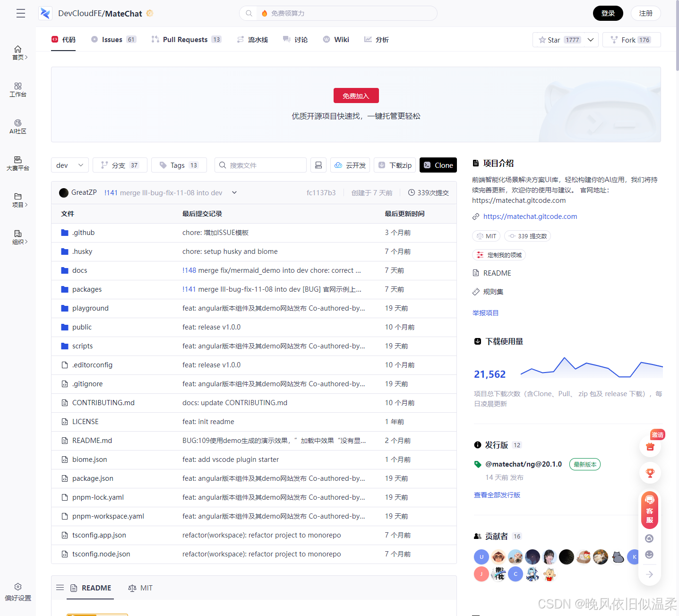Screen dimensions: 679x616
Task: Click the arrow icon to collapse the floating panel
Action: (x=650, y=574)
